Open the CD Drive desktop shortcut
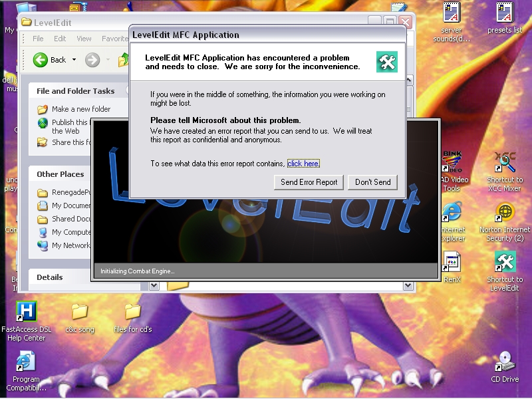532x399 pixels. (505, 362)
